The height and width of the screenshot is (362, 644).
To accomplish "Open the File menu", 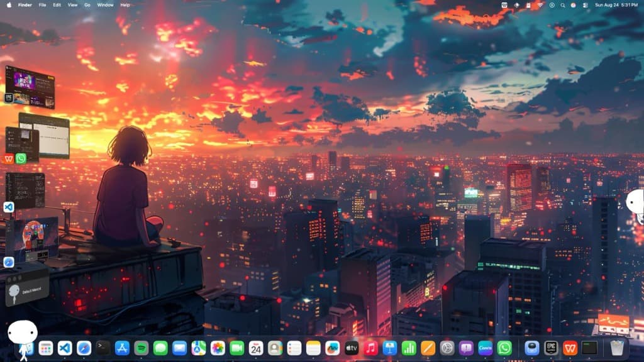I will coord(42,5).
